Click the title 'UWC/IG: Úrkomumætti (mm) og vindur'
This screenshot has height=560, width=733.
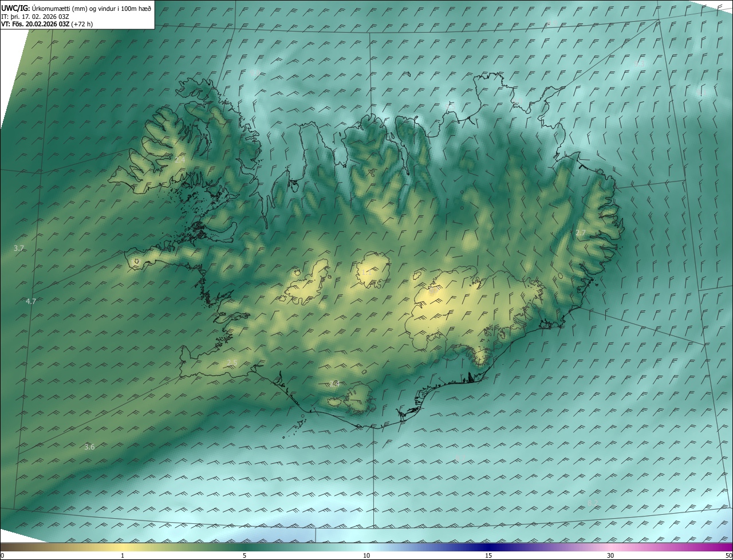(x=76, y=9)
